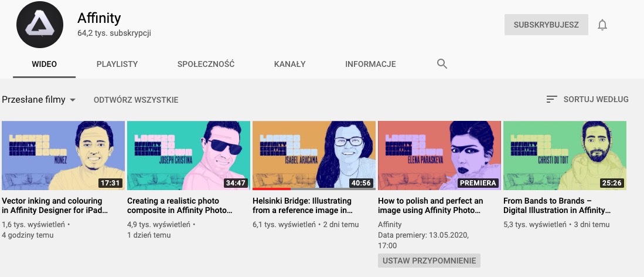Click the SUBSKRYBUJESZ subscription button
This screenshot has width=644, height=277.
(546, 25)
